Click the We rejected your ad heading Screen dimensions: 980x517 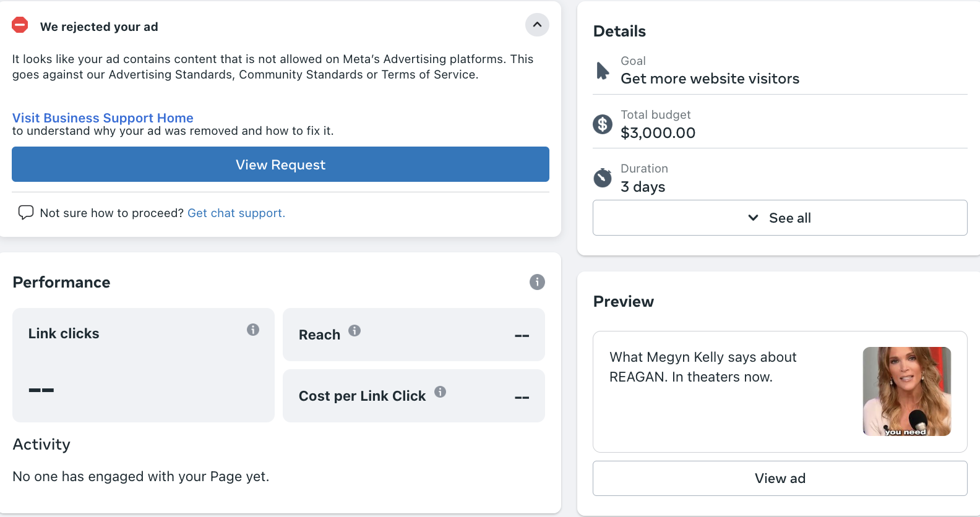coord(99,27)
